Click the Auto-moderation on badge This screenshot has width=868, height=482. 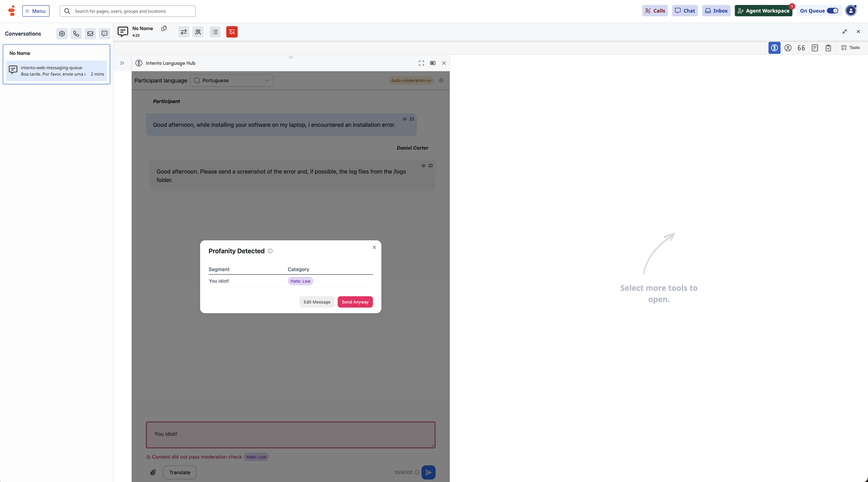click(x=411, y=80)
